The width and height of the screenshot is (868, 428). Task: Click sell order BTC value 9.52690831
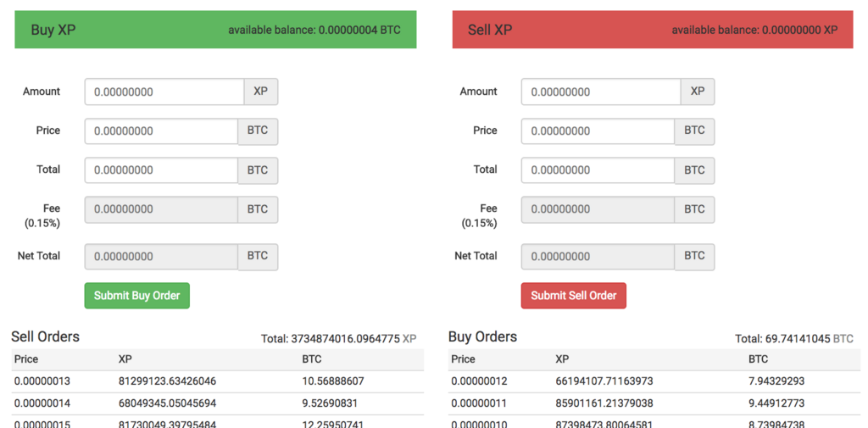click(x=330, y=403)
